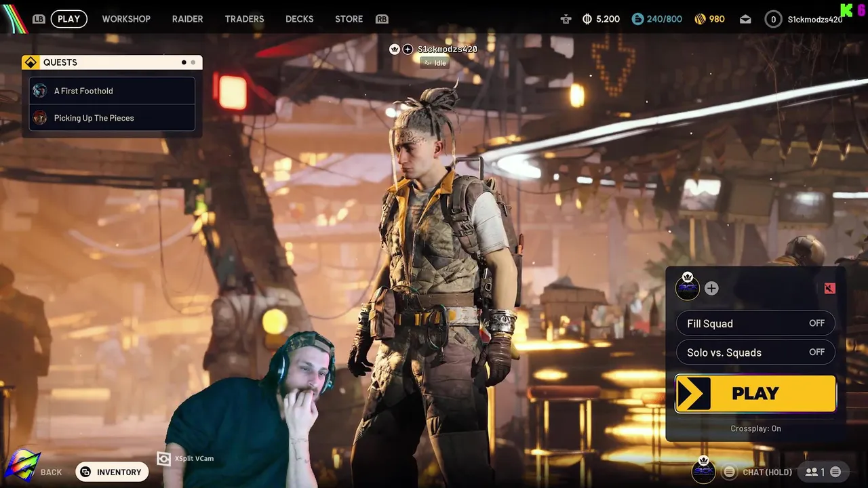The height and width of the screenshot is (488, 868).
Task: Open the DECKS tab
Action: [x=299, y=19]
